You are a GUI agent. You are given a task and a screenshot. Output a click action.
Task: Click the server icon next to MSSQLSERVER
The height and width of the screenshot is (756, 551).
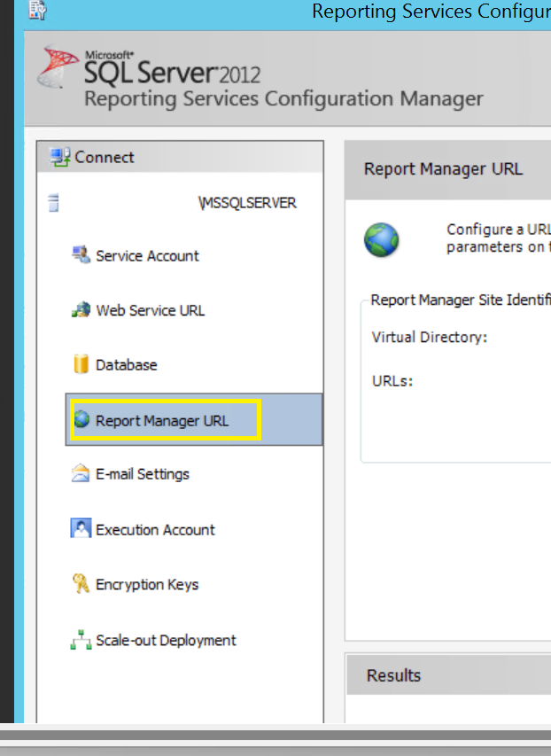coord(51,202)
